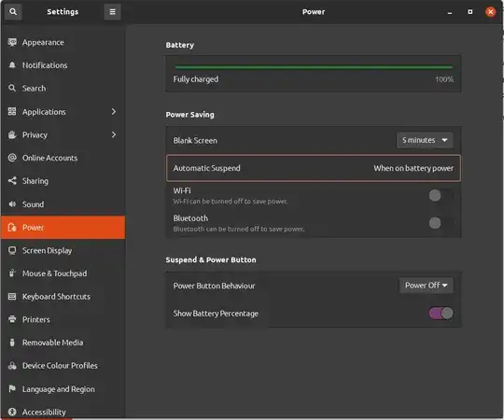The width and height of the screenshot is (504, 420).
Task: Disable Show Battery Percentage switch
Action: pyautogui.click(x=441, y=314)
